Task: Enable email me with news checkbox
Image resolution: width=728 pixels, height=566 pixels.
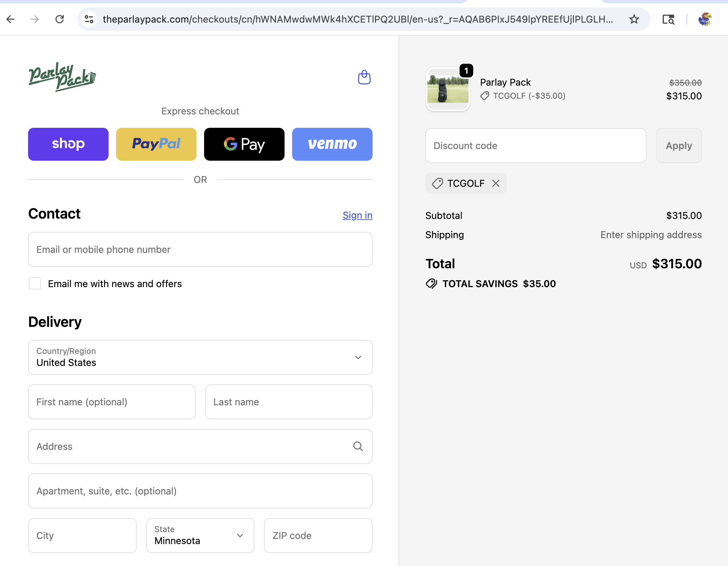Action: point(35,284)
